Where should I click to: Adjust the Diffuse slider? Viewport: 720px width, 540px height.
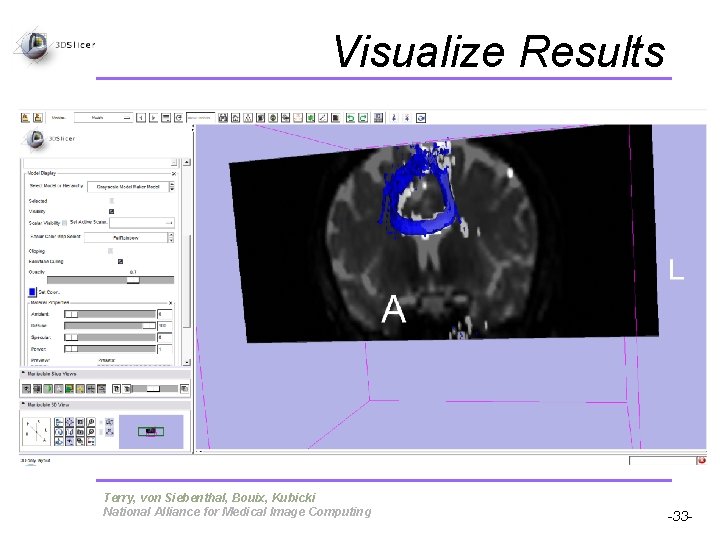coord(110,326)
